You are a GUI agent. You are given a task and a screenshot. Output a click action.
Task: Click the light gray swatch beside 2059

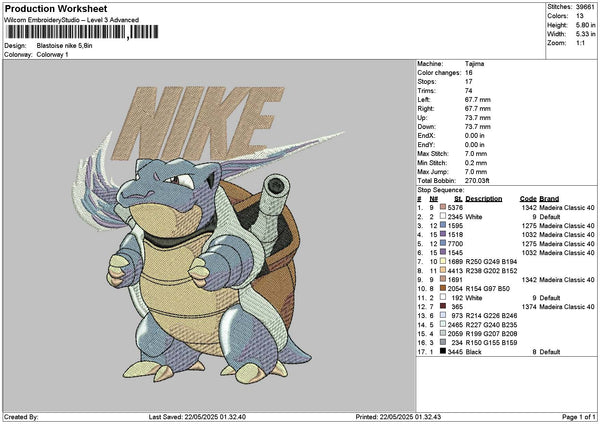[443, 333]
